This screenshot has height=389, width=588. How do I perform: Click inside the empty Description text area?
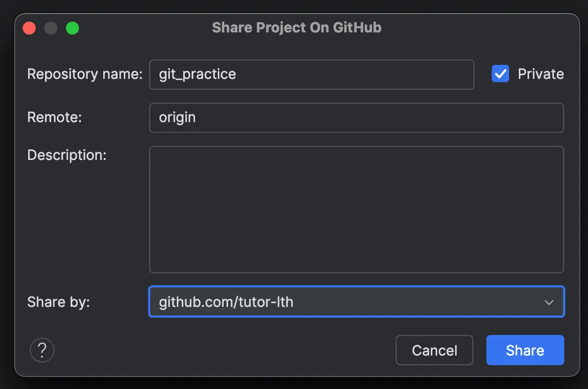[x=356, y=209]
